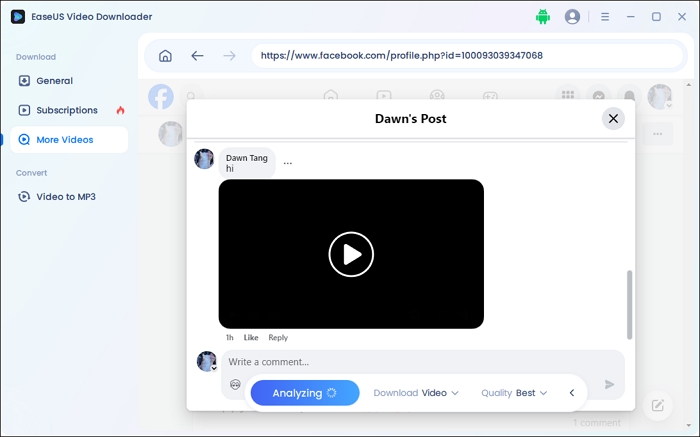Image resolution: width=700 pixels, height=437 pixels.
Task: Click the post dialog vertical scrollbar
Action: (x=629, y=305)
